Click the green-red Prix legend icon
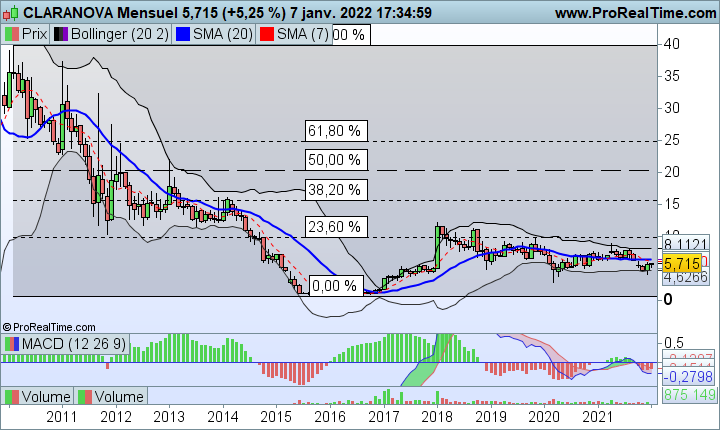 click(12, 34)
